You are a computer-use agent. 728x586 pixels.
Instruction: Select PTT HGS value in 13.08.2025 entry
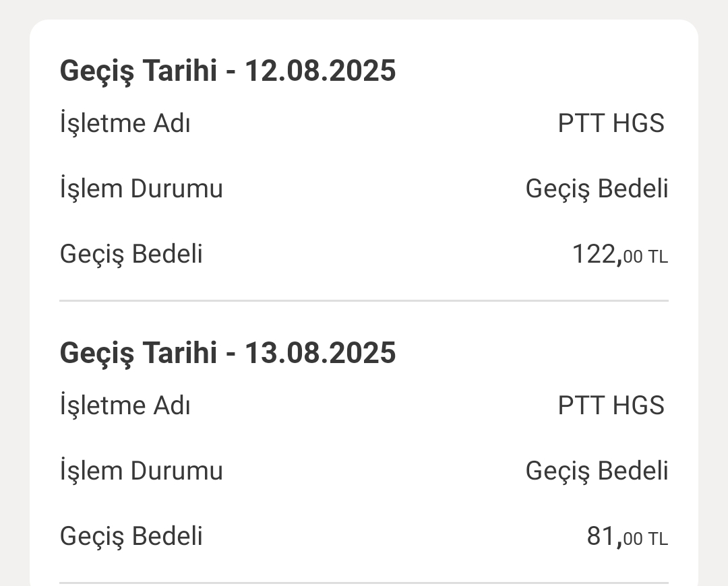pyautogui.click(x=611, y=406)
